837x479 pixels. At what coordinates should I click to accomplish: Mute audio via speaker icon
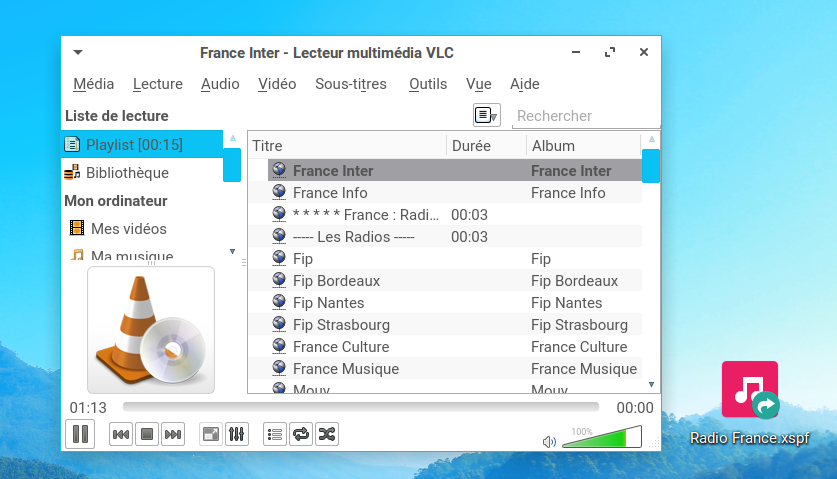point(549,441)
